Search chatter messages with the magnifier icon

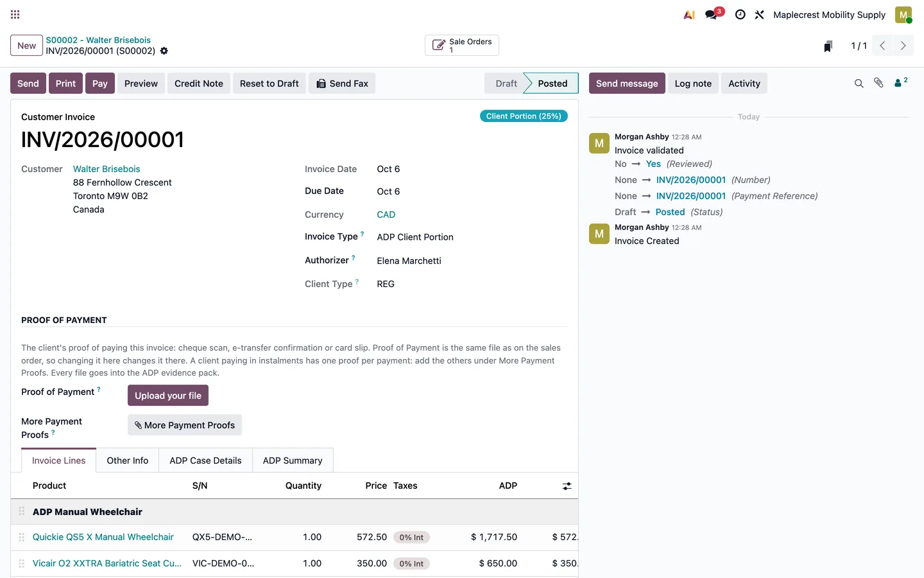(x=859, y=83)
